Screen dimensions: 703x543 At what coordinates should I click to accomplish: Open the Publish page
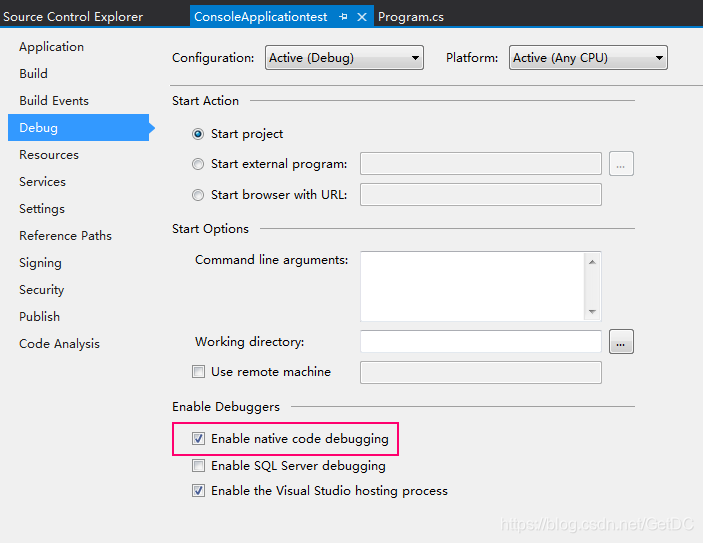coord(39,317)
